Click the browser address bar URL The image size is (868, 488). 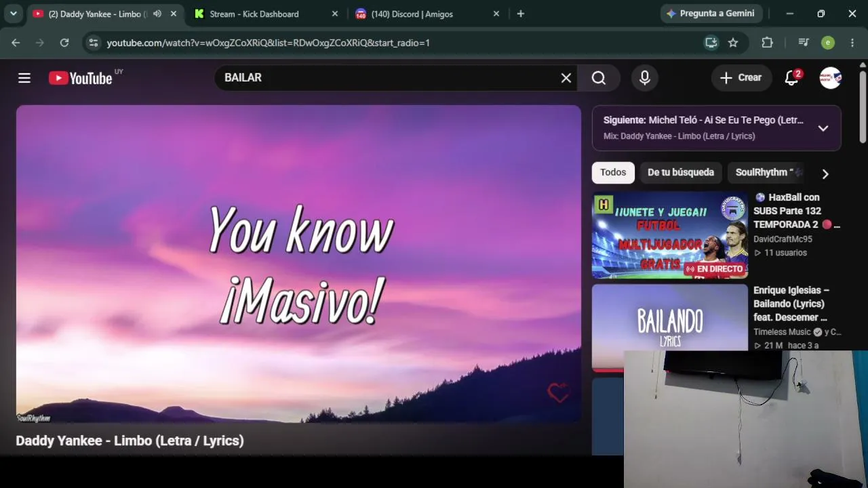(269, 43)
